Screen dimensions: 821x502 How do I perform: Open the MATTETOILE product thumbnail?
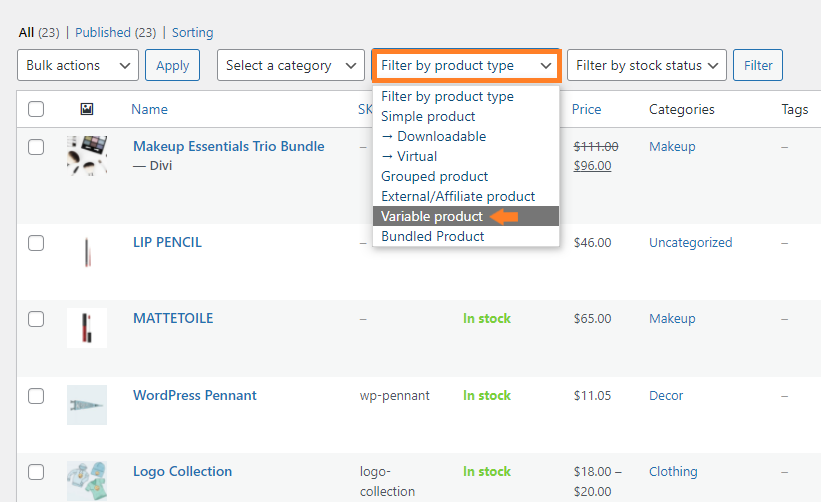click(87, 328)
